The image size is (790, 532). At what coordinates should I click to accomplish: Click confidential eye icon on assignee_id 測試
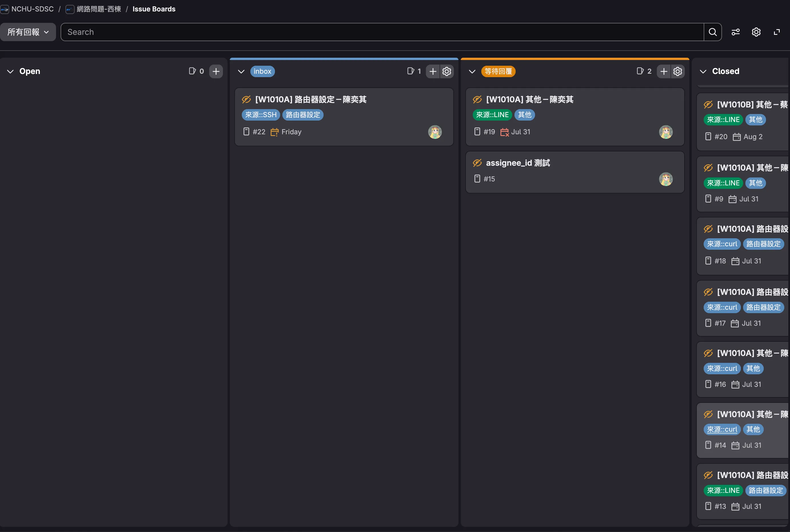click(477, 163)
